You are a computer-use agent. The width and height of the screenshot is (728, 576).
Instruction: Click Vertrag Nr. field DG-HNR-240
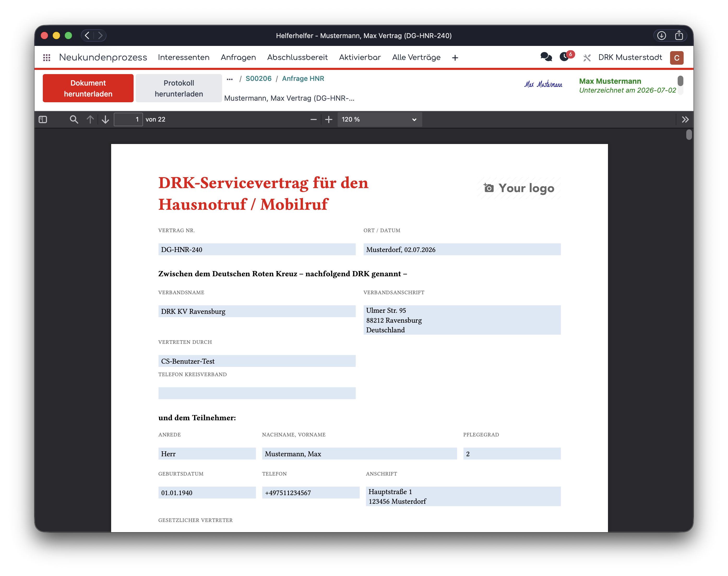(x=257, y=250)
